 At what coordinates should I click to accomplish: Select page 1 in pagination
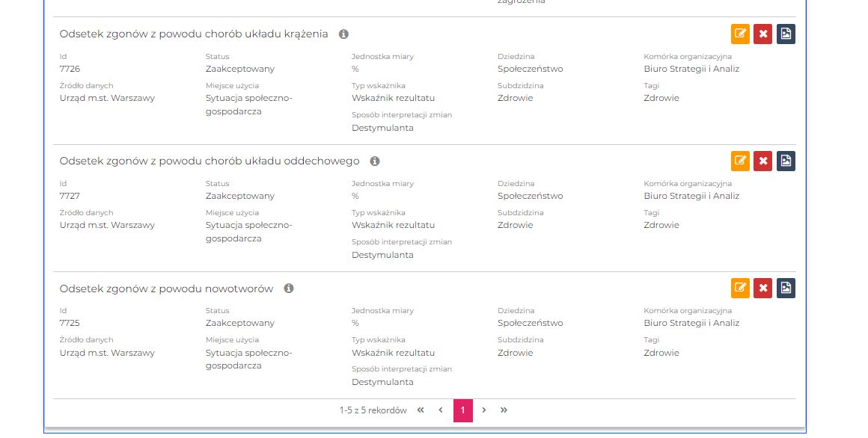point(462,410)
